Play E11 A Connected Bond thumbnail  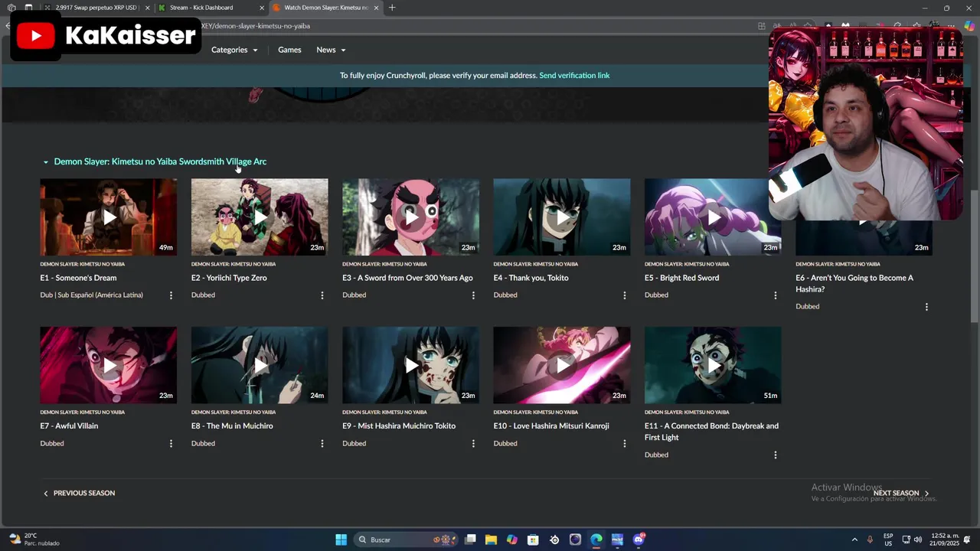713,365
